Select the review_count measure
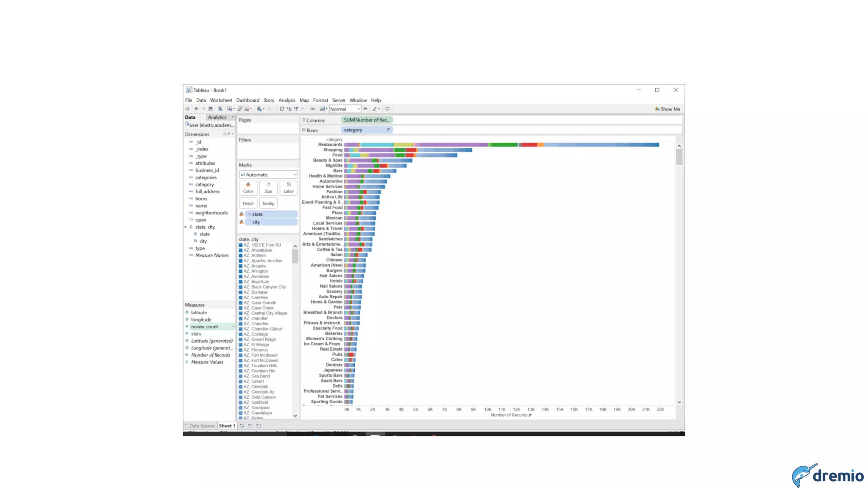Viewport: 868px width, 488px height. [x=205, y=327]
